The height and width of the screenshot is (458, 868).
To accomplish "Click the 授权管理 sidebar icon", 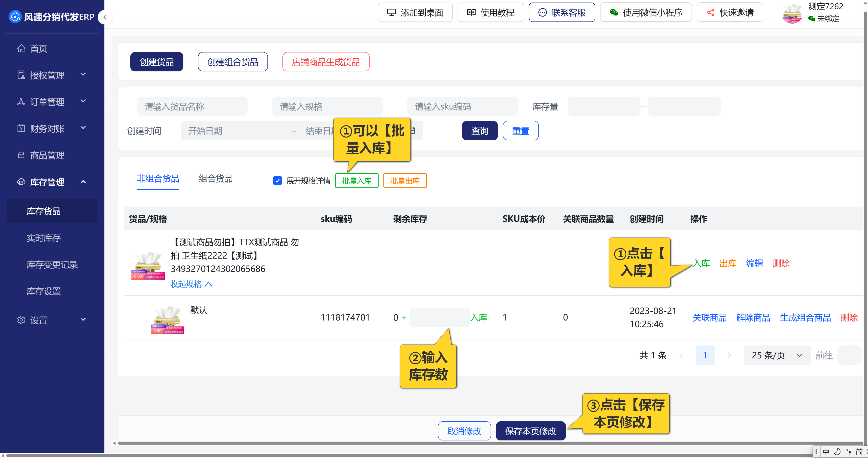I will click(x=21, y=75).
